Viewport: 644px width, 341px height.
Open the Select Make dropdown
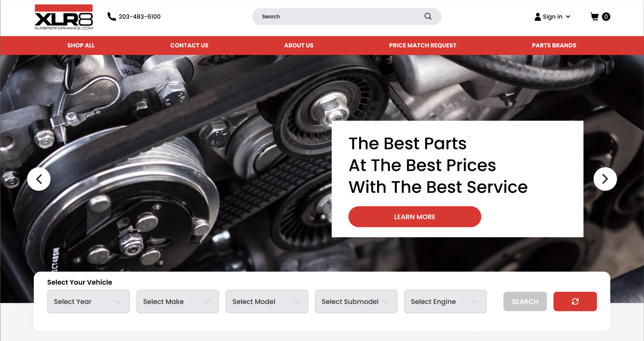178,301
